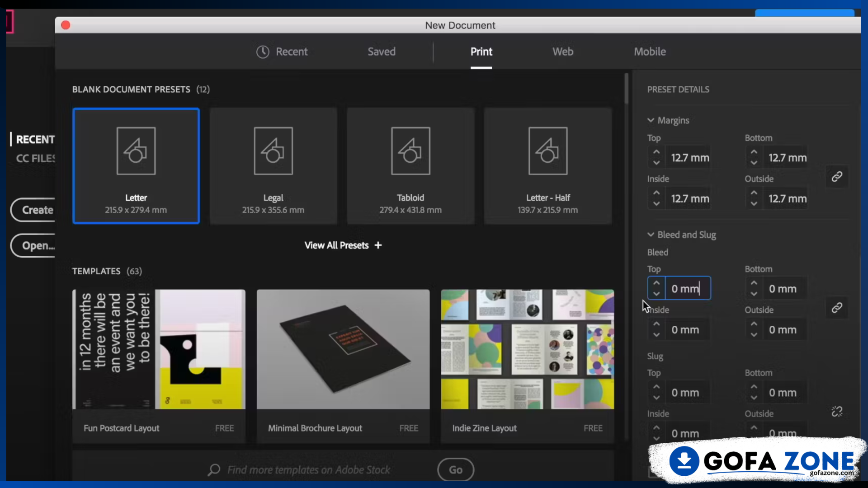Viewport: 868px width, 488px height.
Task: Click the Bleed Top 0 mm field
Action: click(x=688, y=288)
